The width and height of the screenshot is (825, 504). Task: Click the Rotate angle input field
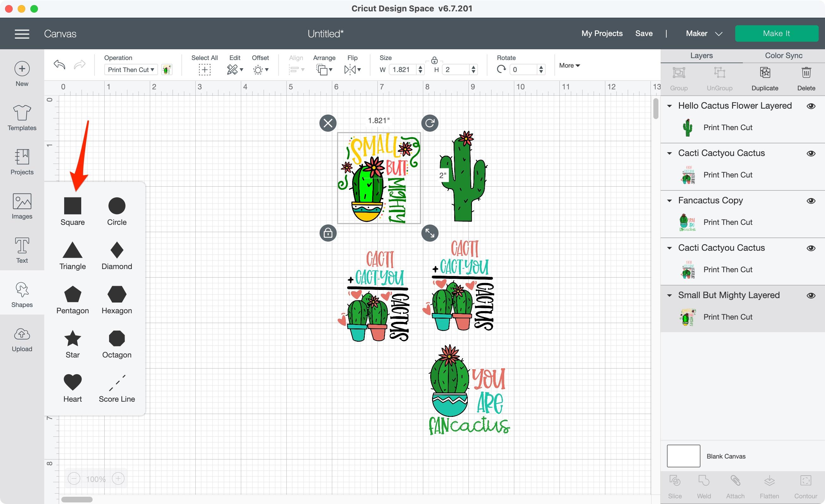click(523, 69)
